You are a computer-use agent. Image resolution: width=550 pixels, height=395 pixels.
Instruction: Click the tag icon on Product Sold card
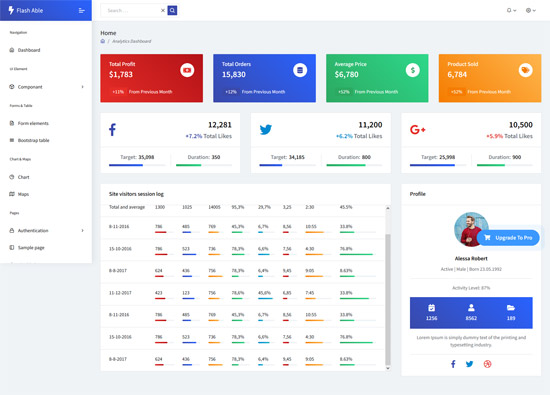525,70
